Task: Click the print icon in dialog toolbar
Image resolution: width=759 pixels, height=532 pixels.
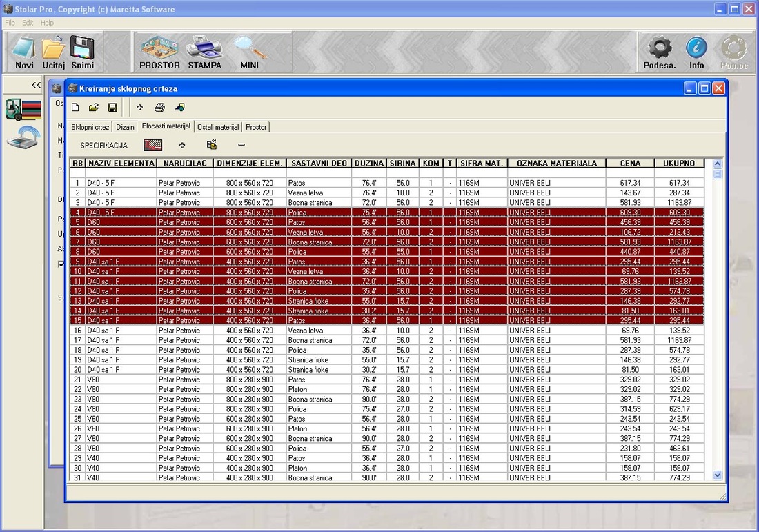Action: click(x=159, y=108)
